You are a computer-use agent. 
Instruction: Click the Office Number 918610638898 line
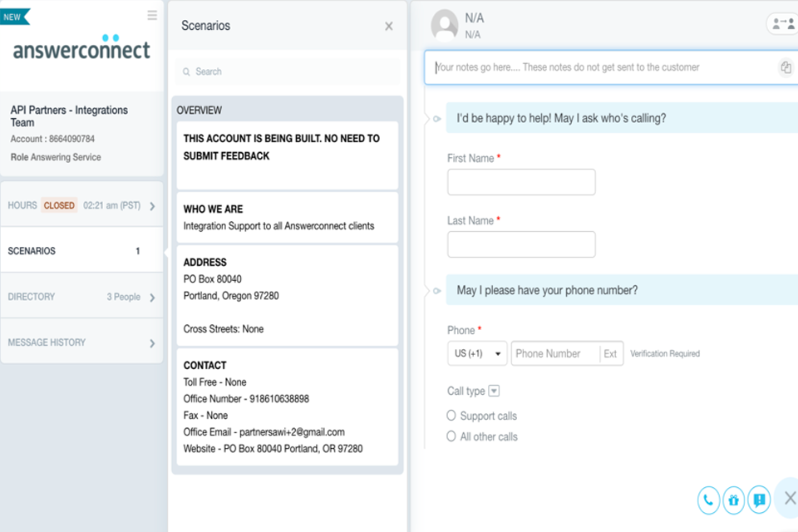[x=246, y=399]
